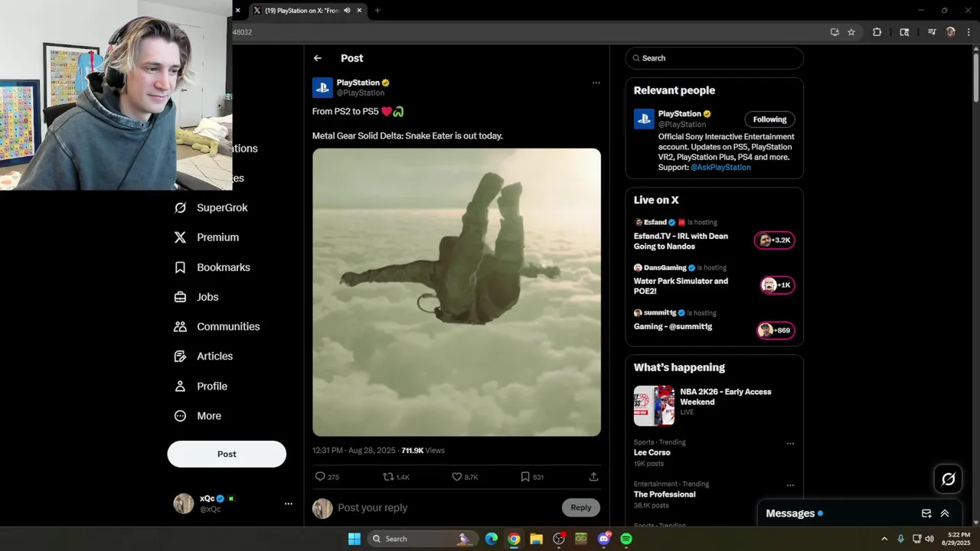This screenshot has width=980, height=551.
Task: Open File Explorer from taskbar
Action: 536,539
